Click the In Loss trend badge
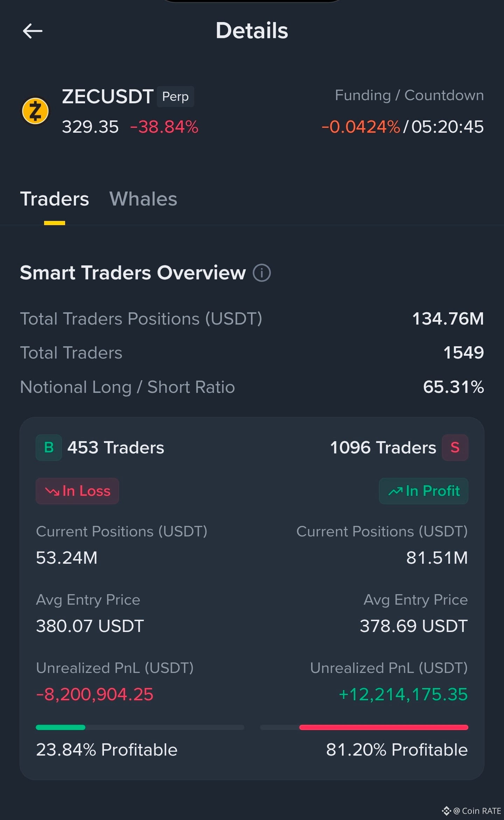The width and height of the screenshot is (504, 820). click(x=77, y=491)
